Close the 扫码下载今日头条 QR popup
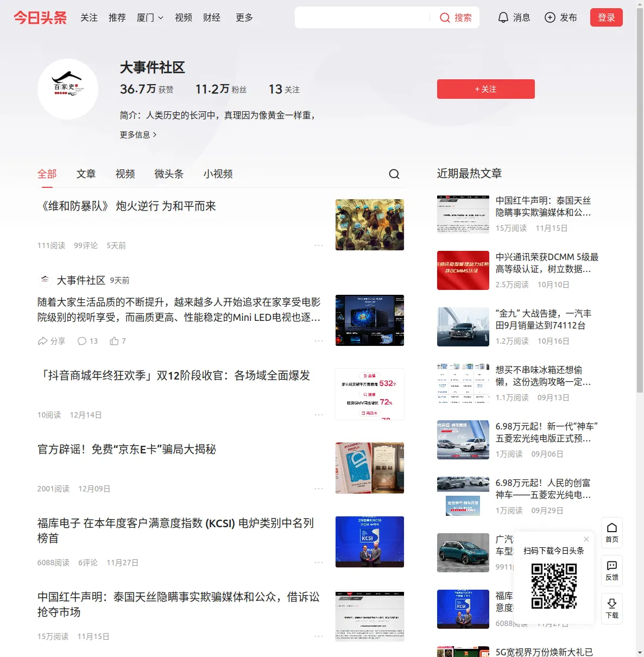Screen dimensions: 644x657 pos(586,539)
